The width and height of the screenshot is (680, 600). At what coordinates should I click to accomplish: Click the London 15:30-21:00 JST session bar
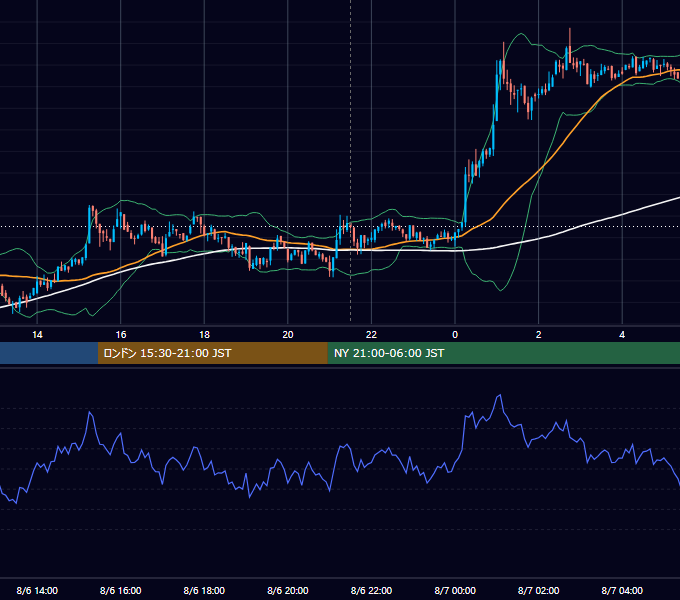pyautogui.click(x=212, y=353)
